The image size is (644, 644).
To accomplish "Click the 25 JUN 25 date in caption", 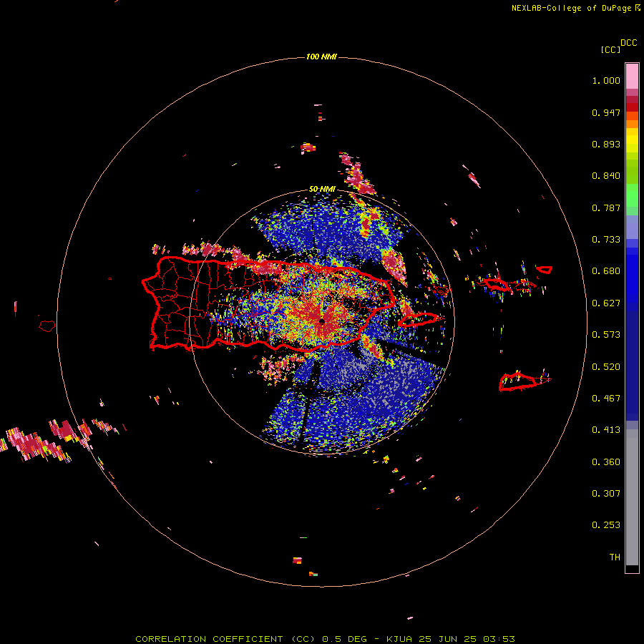I will tap(448, 639).
